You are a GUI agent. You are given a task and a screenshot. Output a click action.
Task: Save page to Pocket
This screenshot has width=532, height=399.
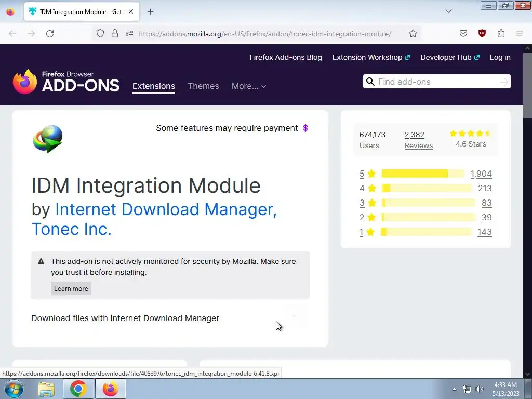(x=463, y=33)
